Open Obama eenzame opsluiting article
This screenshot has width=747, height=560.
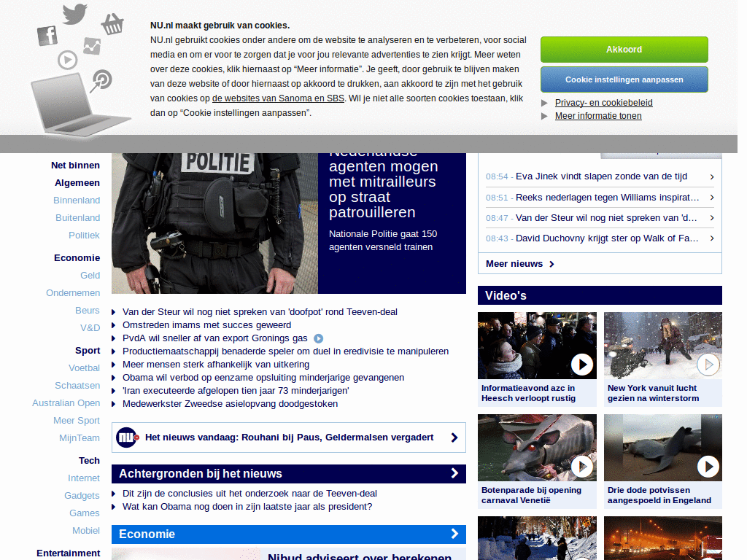pyautogui.click(x=263, y=378)
